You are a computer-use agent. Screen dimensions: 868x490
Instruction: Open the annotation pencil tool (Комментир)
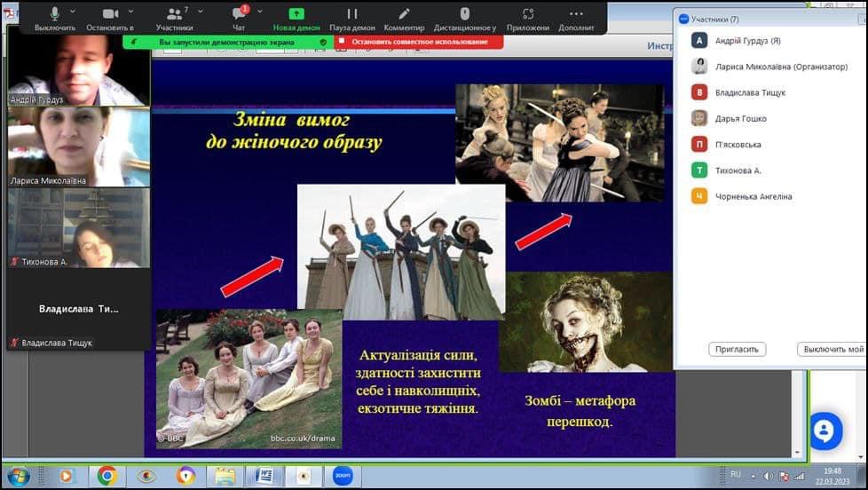pos(404,19)
